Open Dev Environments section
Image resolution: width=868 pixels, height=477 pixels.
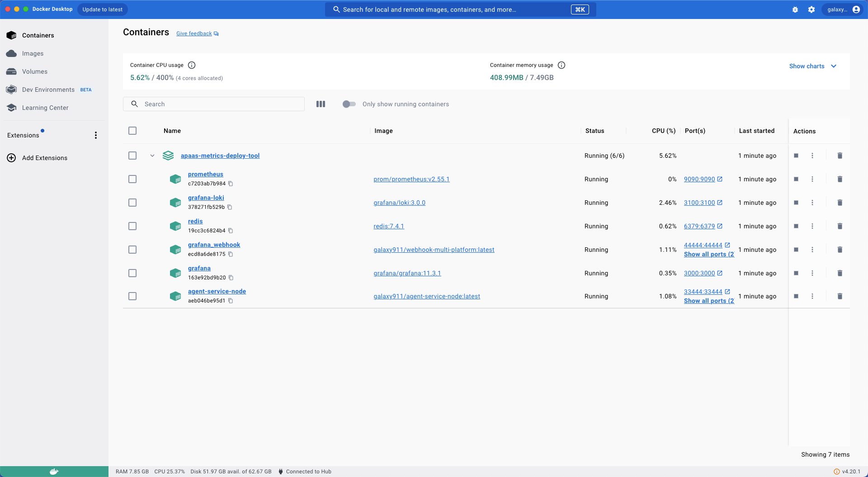[54, 90]
